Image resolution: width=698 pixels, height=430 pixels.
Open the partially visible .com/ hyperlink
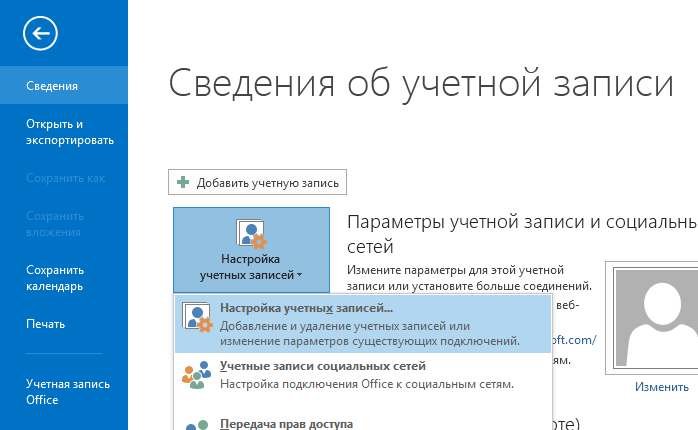pyautogui.click(x=575, y=340)
